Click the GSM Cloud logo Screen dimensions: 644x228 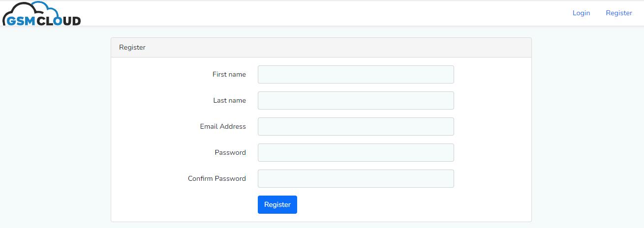tap(41, 15)
